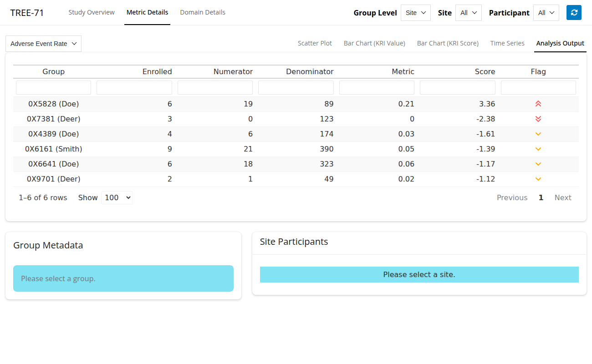Open the Site filter dropdown
The height and width of the screenshot is (364, 592).
[x=468, y=13]
